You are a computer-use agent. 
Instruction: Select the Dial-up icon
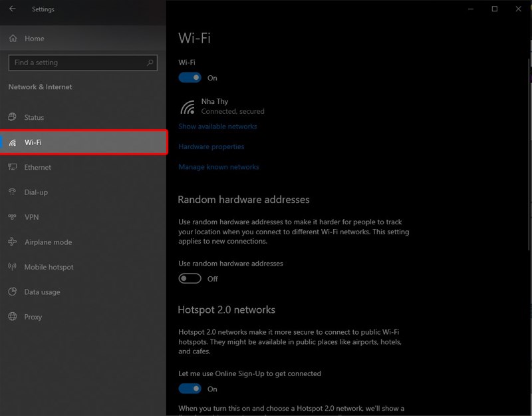click(13, 192)
